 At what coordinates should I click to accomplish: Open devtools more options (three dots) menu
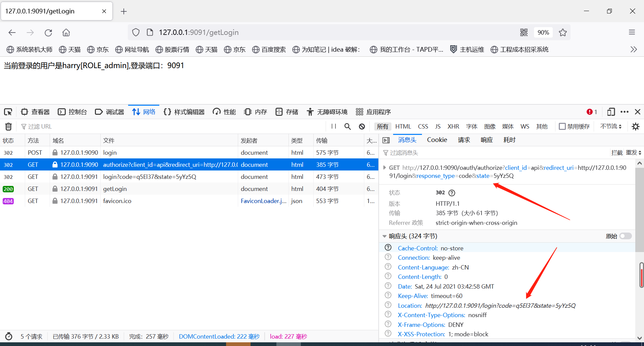click(625, 112)
